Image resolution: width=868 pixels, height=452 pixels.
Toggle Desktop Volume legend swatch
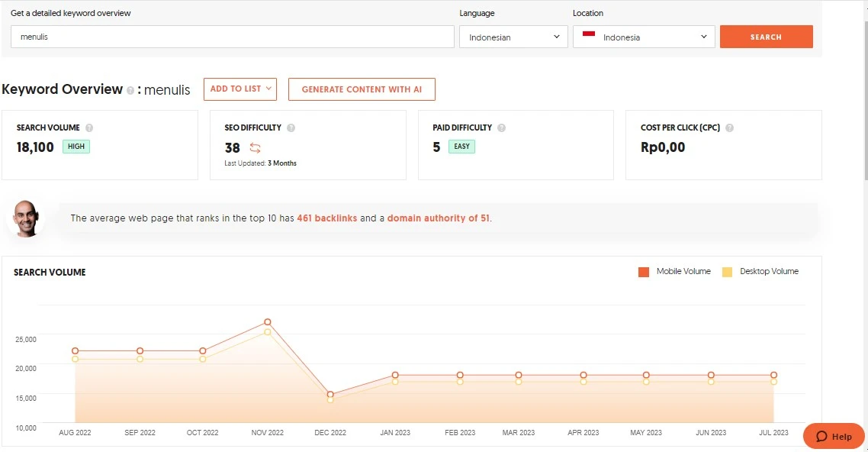point(727,272)
